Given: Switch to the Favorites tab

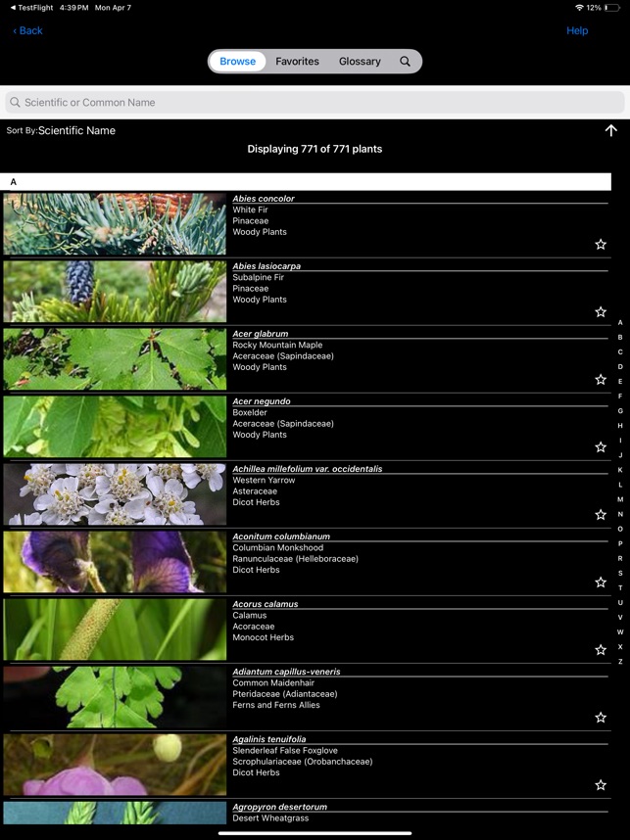Looking at the screenshot, I should [297, 61].
